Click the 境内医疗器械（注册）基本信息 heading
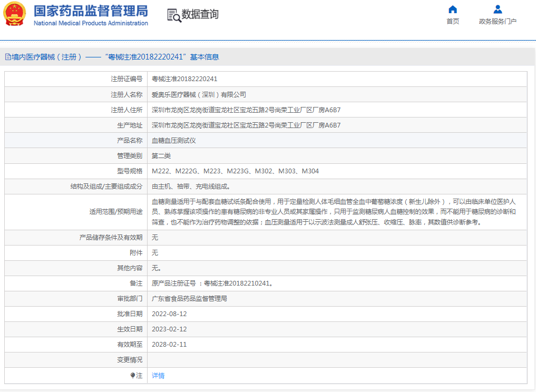 [115, 57]
